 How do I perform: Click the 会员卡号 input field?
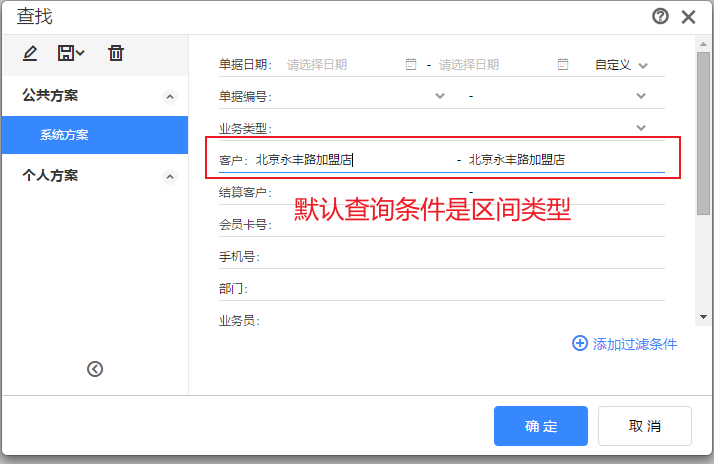click(469, 224)
